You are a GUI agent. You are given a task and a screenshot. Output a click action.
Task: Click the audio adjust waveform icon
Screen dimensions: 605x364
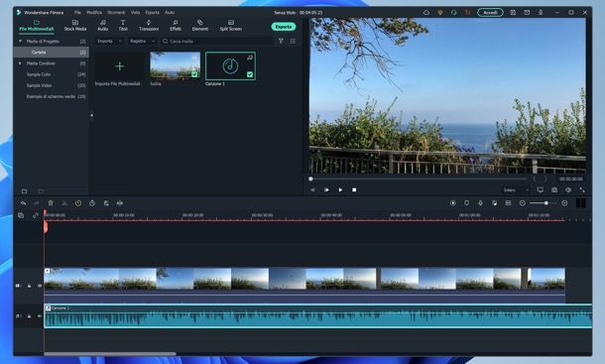(x=120, y=203)
